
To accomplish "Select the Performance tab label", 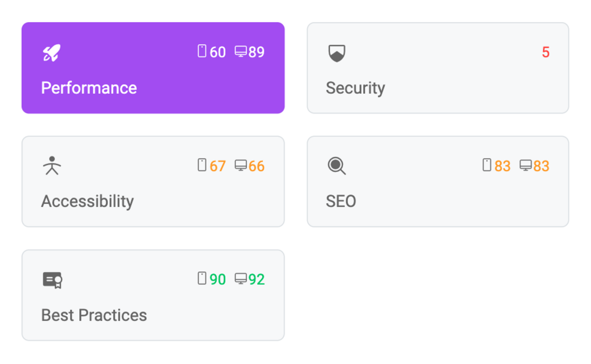I will 89,88.
